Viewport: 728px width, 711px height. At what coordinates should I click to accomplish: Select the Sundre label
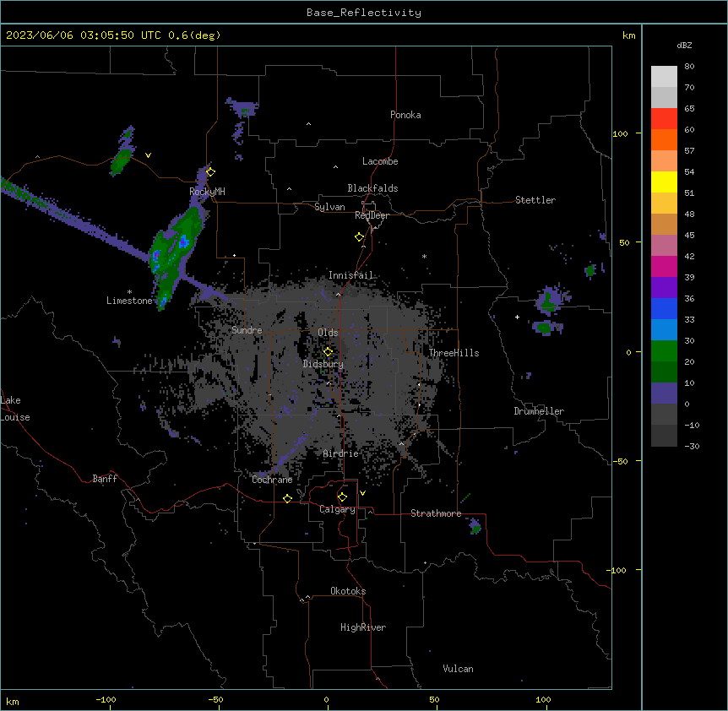point(247,330)
